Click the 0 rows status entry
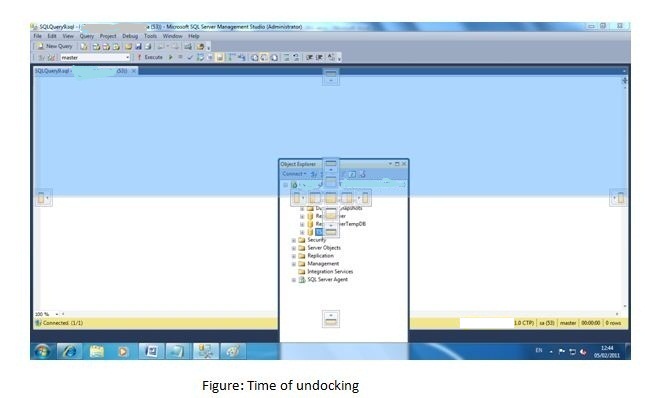The image size is (645, 398). 613,323
